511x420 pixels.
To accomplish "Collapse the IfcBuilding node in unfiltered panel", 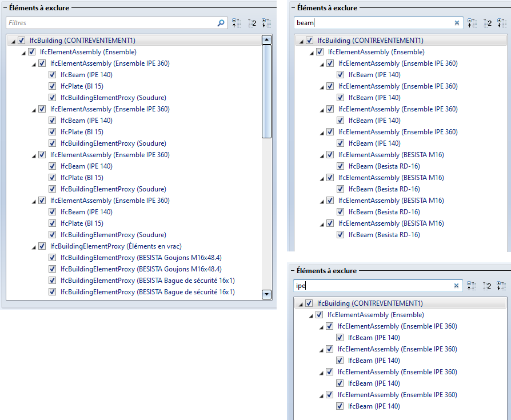I will tap(13, 41).
